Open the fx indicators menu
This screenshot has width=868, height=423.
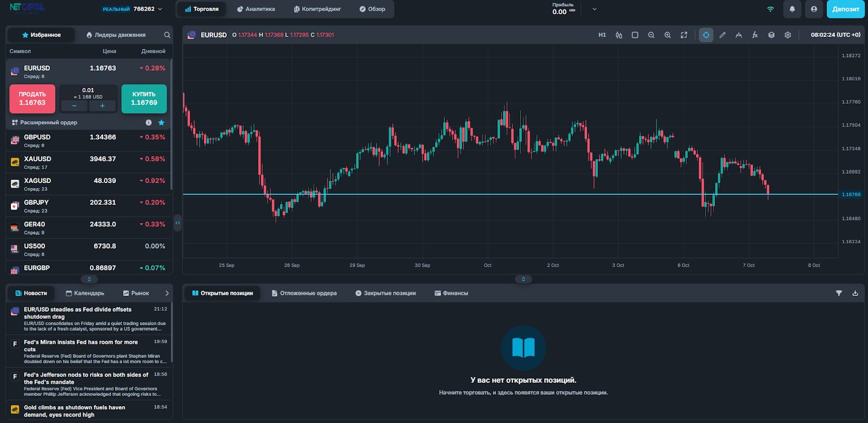(x=755, y=35)
